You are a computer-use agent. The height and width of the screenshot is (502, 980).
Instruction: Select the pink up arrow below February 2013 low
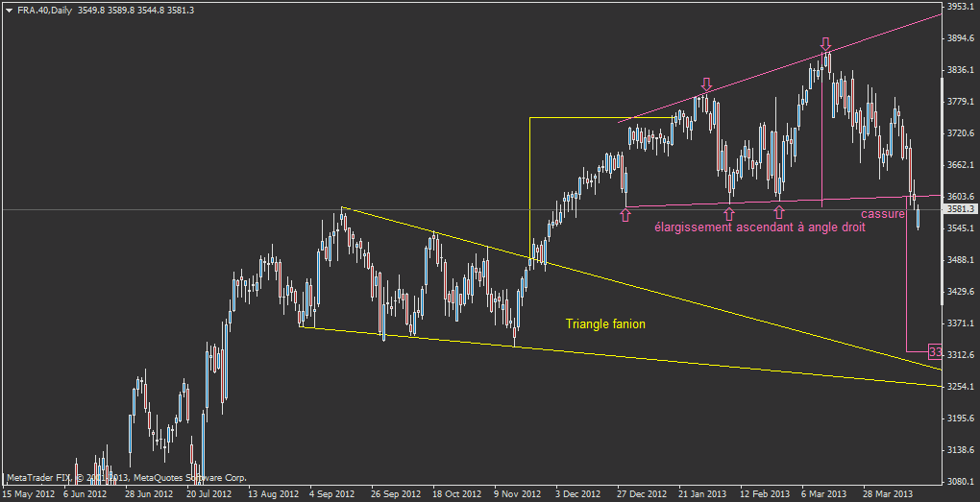point(779,212)
